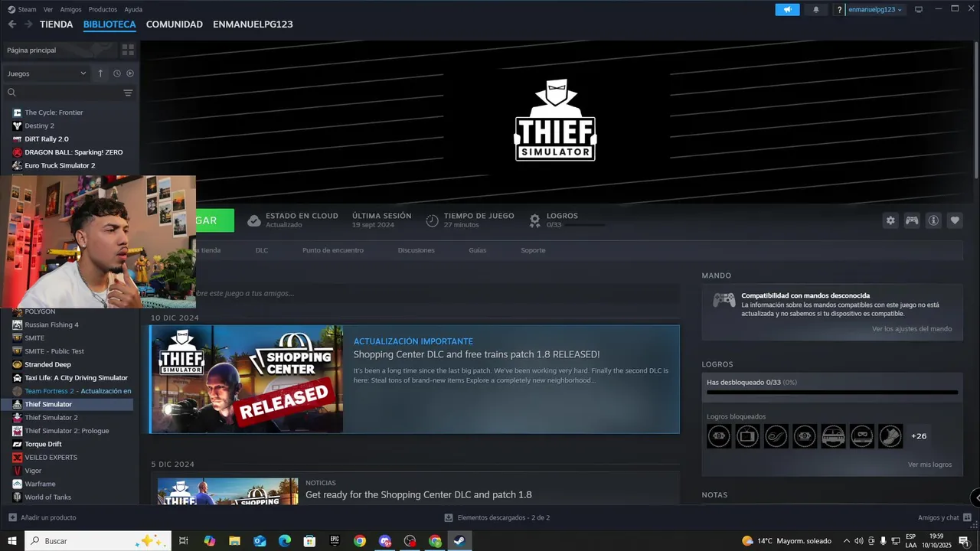This screenshot has width=980, height=551.
Task: Switch library to grid collections view icon
Action: tap(128, 50)
